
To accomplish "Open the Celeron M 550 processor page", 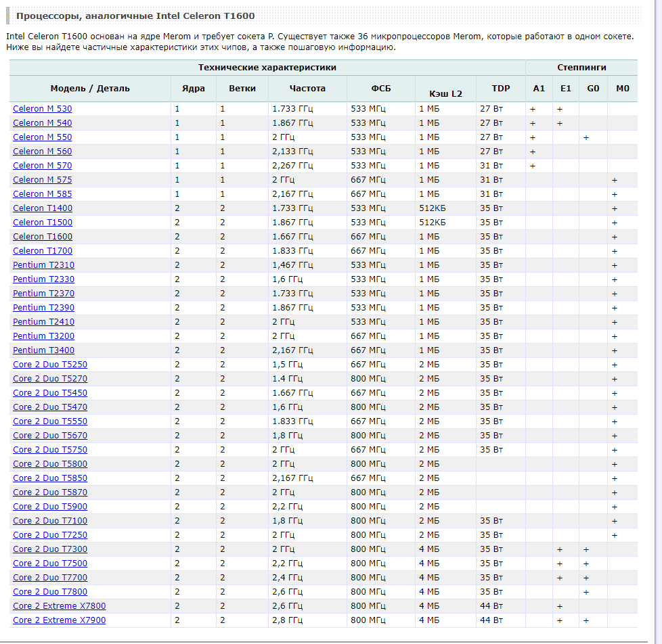I will 42,137.
